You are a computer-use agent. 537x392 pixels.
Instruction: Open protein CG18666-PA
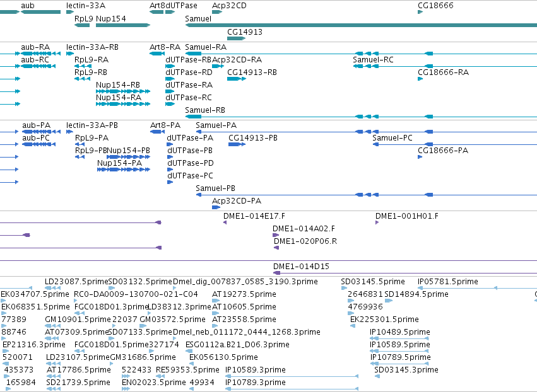(x=443, y=151)
